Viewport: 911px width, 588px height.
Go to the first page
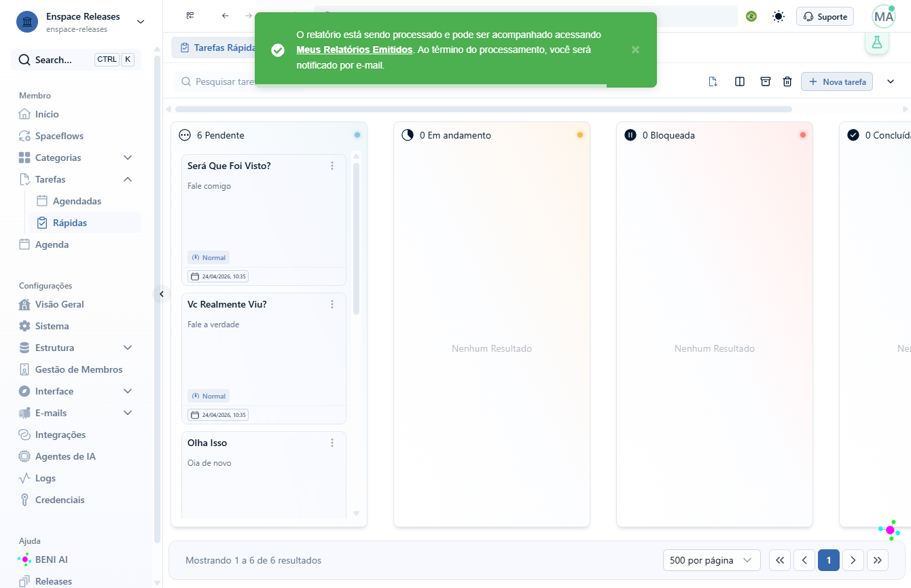click(x=780, y=560)
